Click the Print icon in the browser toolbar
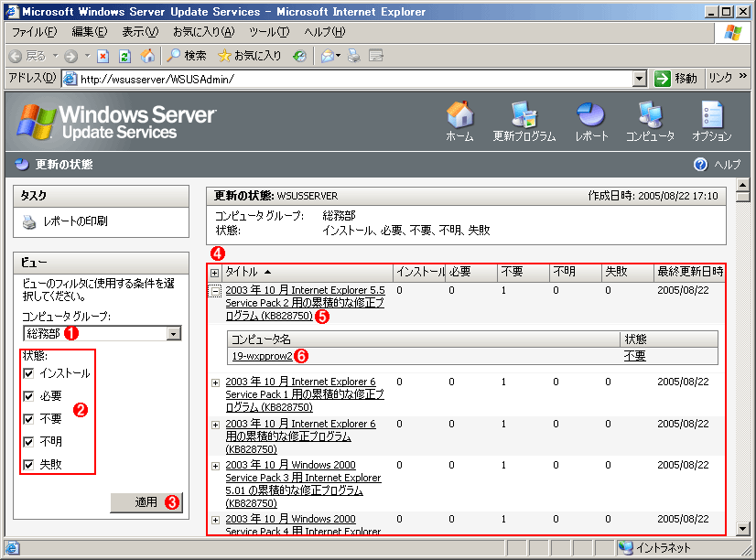This screenshot has height=560, width=756. (354, 57)
